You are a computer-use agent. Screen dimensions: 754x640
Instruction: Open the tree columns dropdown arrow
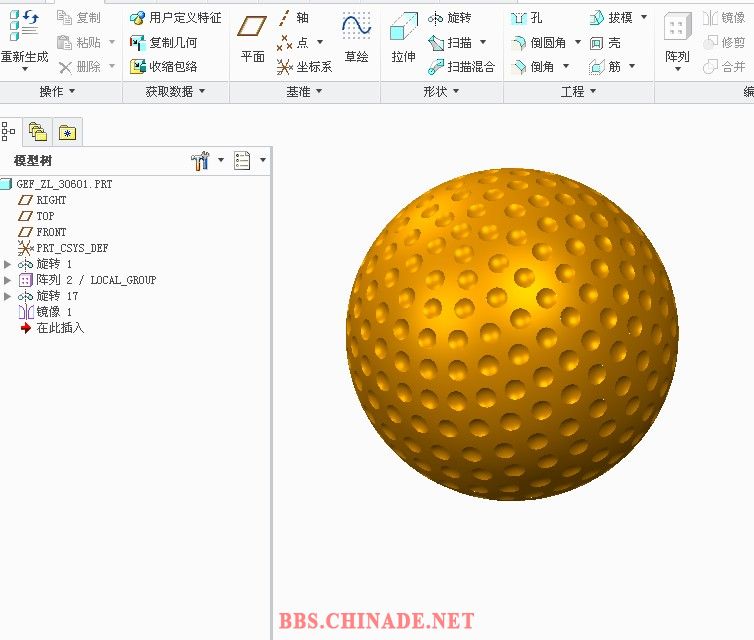pos(263,160)
